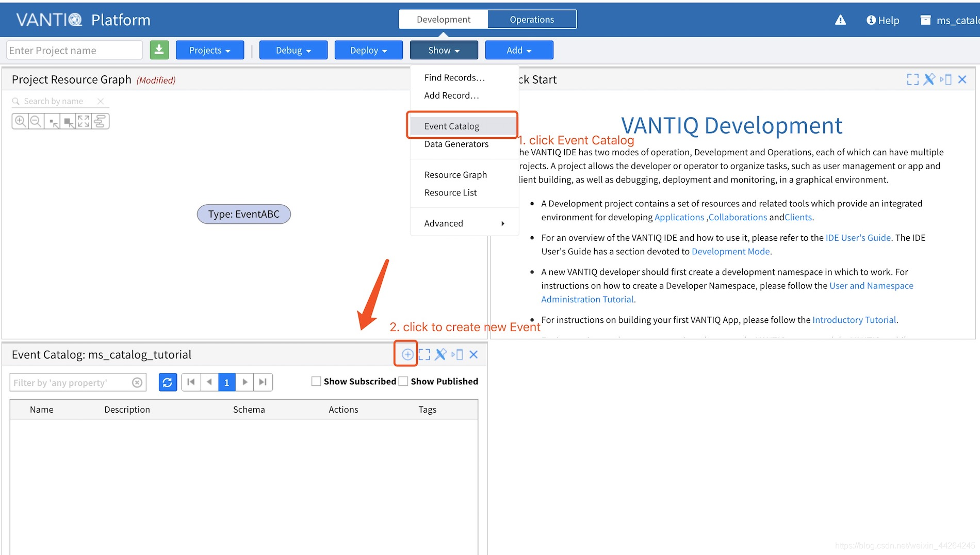The image size is (980, 555).
Task: Open the Introductory Tutorial link
Action: (x=854, y=320)
